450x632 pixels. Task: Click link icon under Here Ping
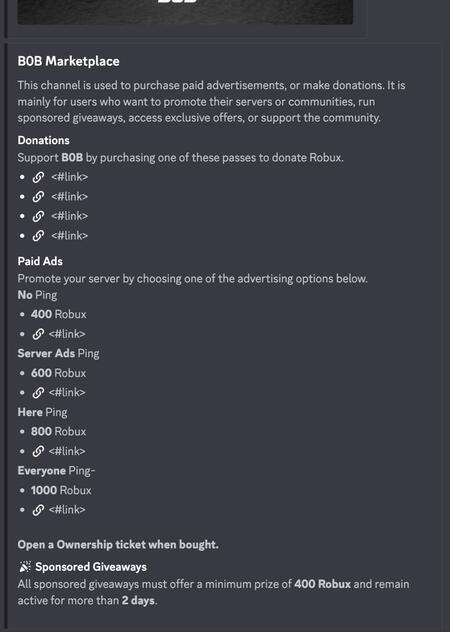(x=38, y=451)
